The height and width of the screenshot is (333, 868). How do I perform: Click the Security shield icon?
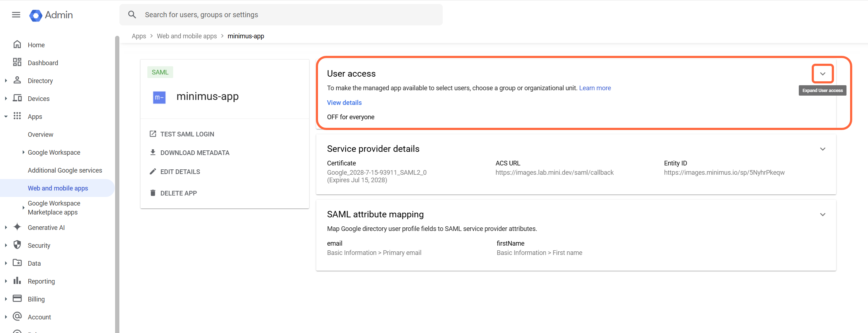click(x=17, y=245)
